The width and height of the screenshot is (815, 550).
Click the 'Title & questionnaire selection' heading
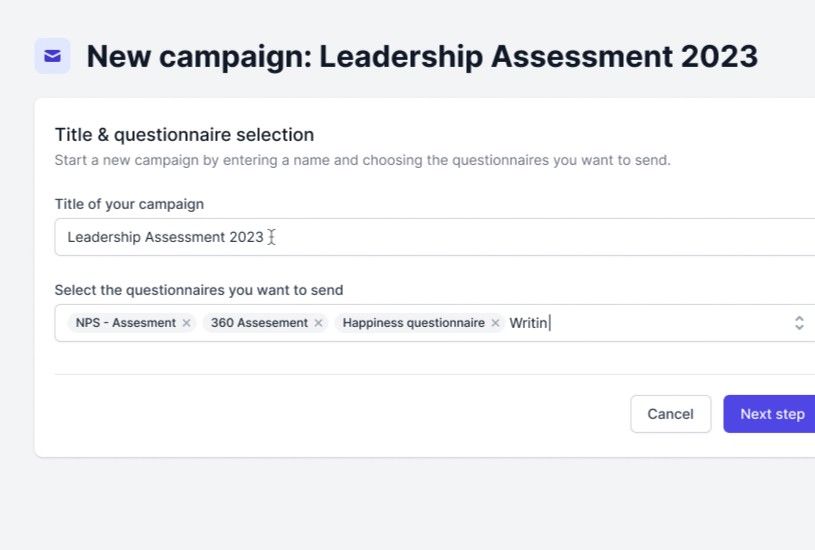click(184, 135)
